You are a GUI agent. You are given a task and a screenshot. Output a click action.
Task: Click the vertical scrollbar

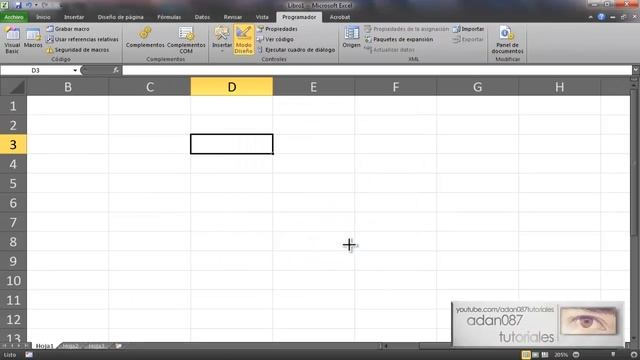pos(634,162)
